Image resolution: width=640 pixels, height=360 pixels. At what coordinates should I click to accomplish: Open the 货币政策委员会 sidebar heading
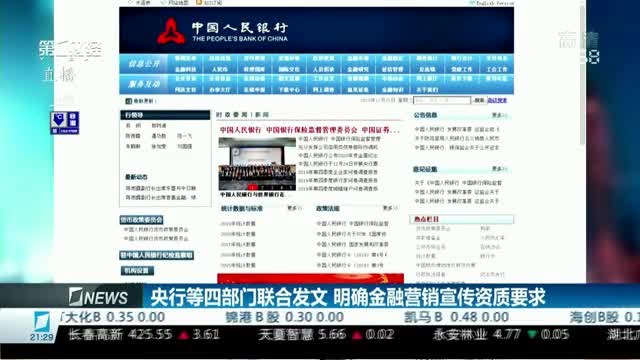(x=141, y=220)
